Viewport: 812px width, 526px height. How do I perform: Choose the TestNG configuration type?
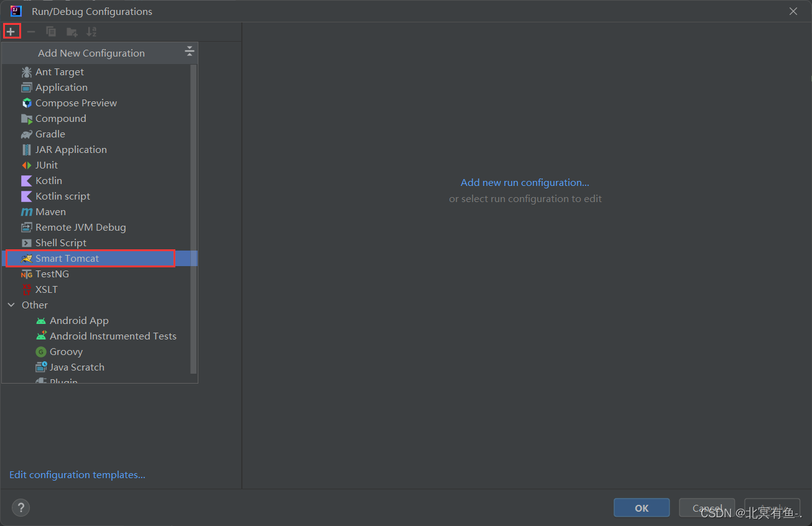[99, 274]
